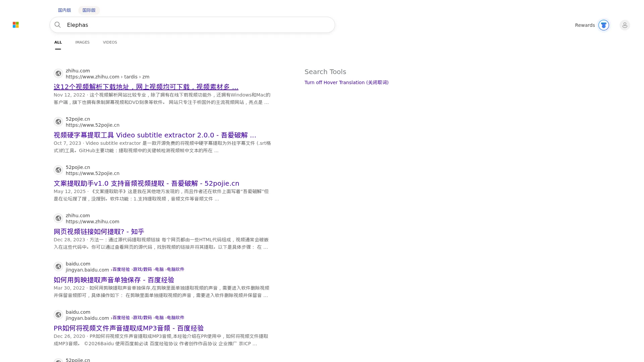
Task: Click globe icon of PR如何将视频文件 result
Action: (x=58, y=315)
